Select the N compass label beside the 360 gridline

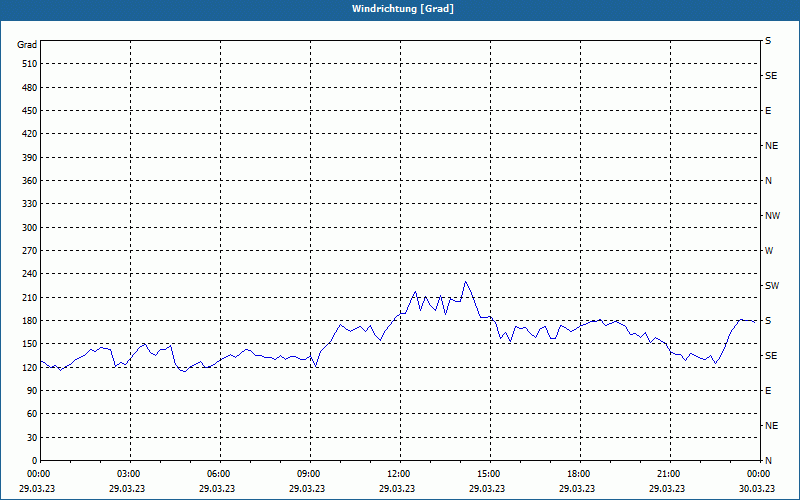(768, 181)
